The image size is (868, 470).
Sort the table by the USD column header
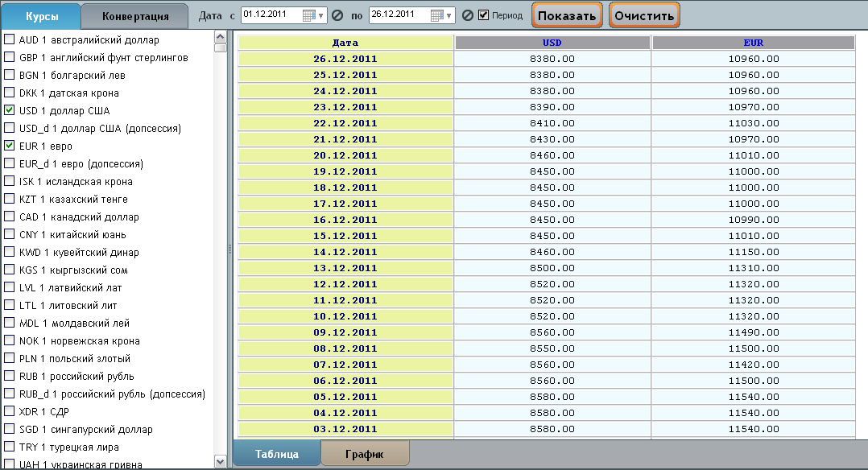click(552, 43)
